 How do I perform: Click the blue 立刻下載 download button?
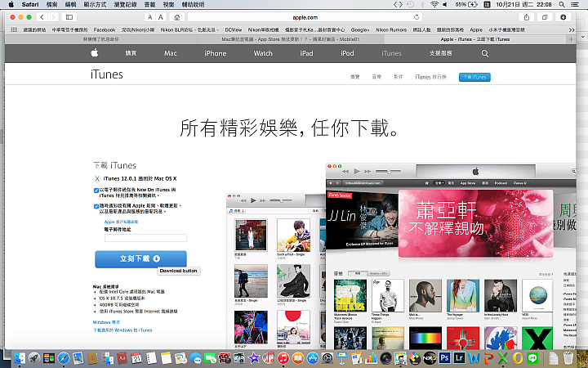140,258
